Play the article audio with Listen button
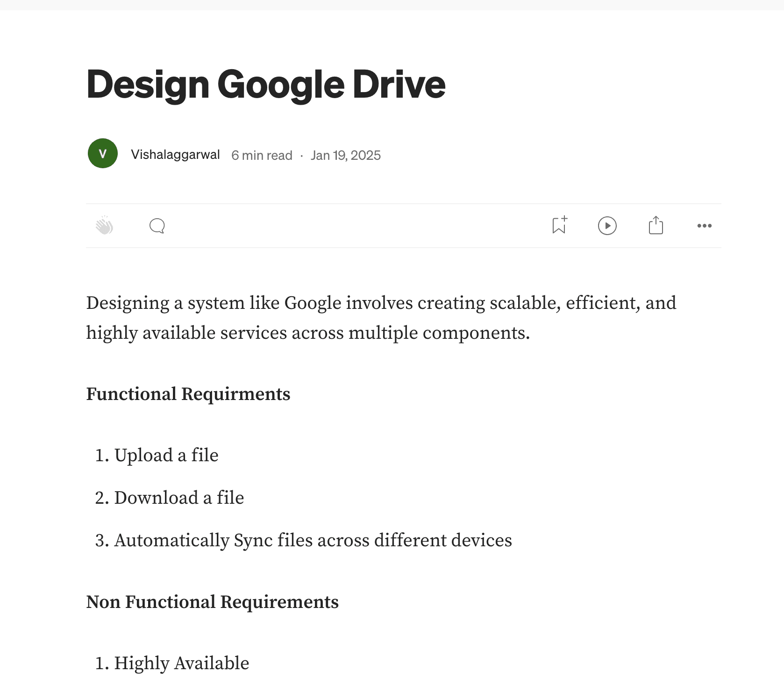 [607, 226]
